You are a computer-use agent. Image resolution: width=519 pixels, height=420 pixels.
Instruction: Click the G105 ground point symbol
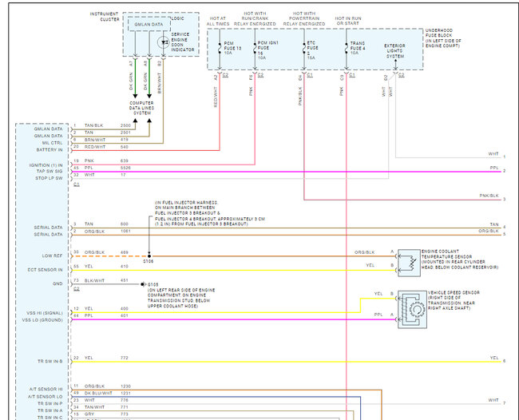(x=143, y=284)
